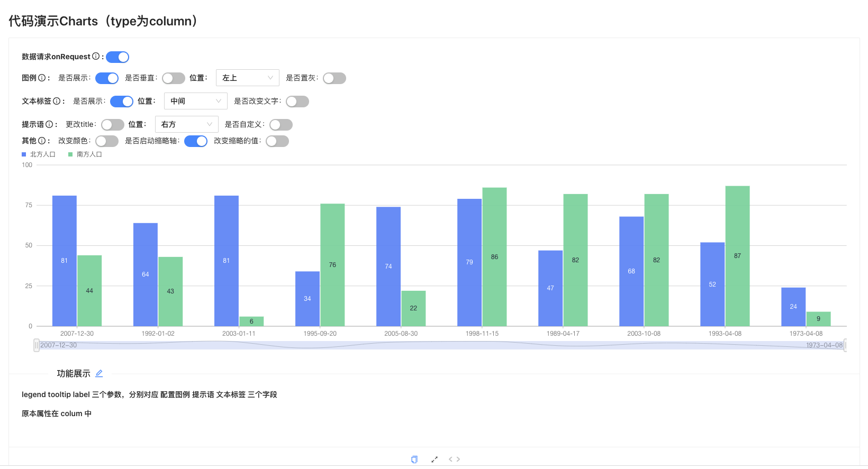This screenshot has width=868, height=469.
Task: Click the edit pencil icon beside 功能展示
Action: pyautogui.click(x=99, y=373)
